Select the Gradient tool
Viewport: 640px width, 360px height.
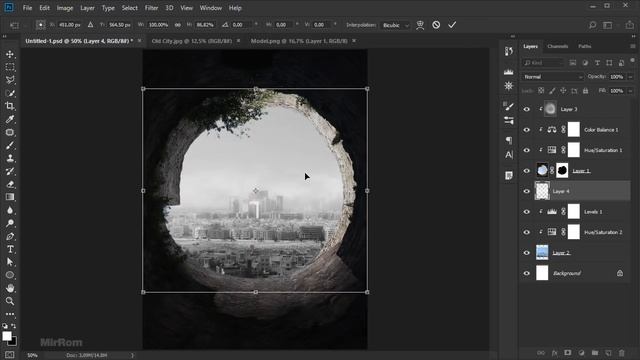tap(10, 197)
